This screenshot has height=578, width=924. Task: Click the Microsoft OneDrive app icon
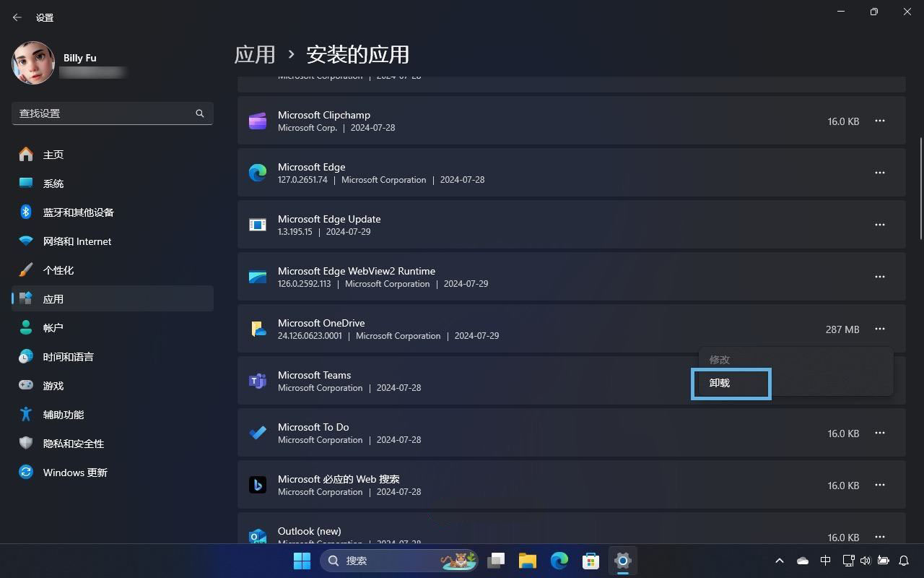pos(258,329)
